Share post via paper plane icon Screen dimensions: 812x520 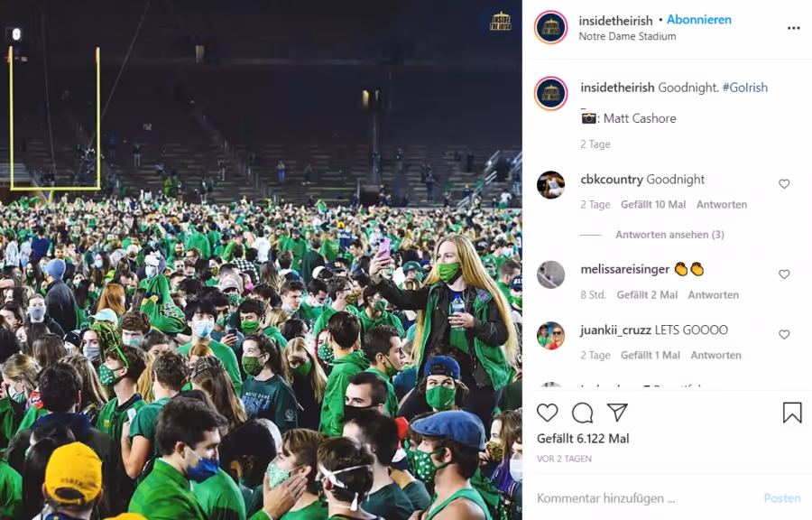pyautogui.click(x=617, y=413)
